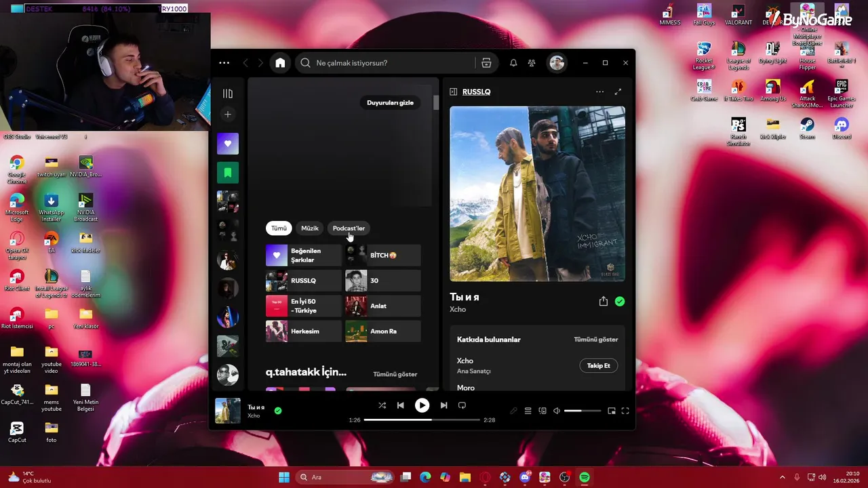Open the 'Amon Ra' tile
Viewport: 868px width, 488px height.
point(382,331)
